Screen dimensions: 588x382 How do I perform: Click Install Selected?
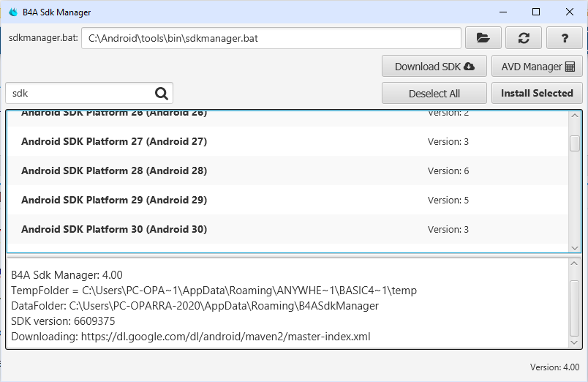[x=537, y=93]
